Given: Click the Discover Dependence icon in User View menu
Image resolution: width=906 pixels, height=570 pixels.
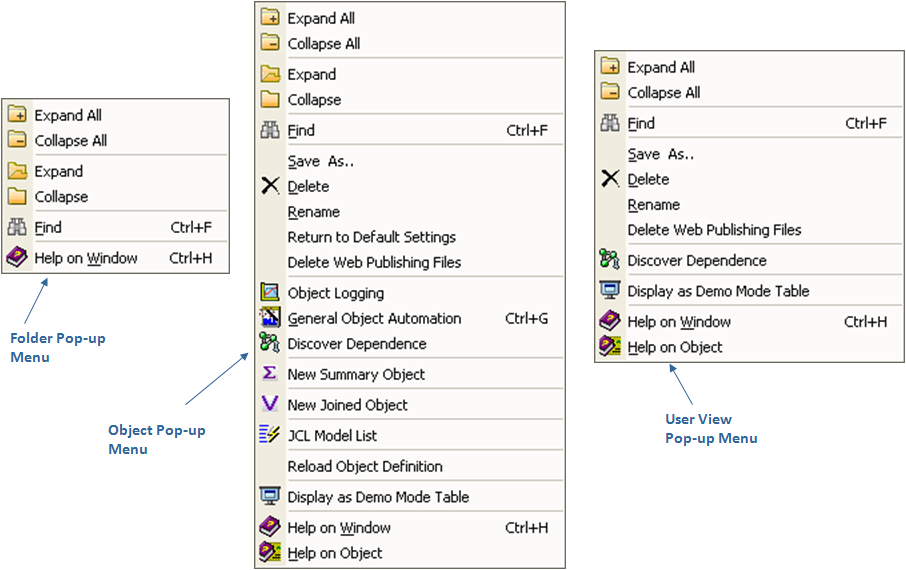Looking at the screenshot, I should [x=610, y=259].
